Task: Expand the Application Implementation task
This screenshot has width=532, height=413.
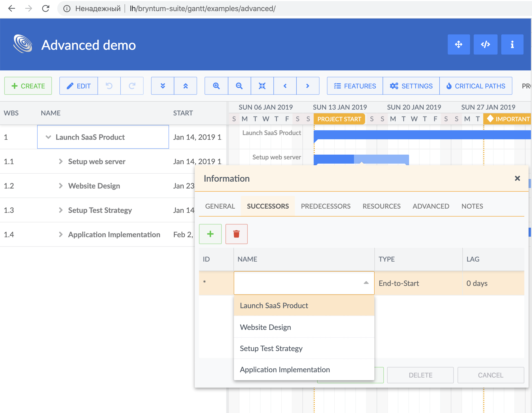Action: point(61,235)
